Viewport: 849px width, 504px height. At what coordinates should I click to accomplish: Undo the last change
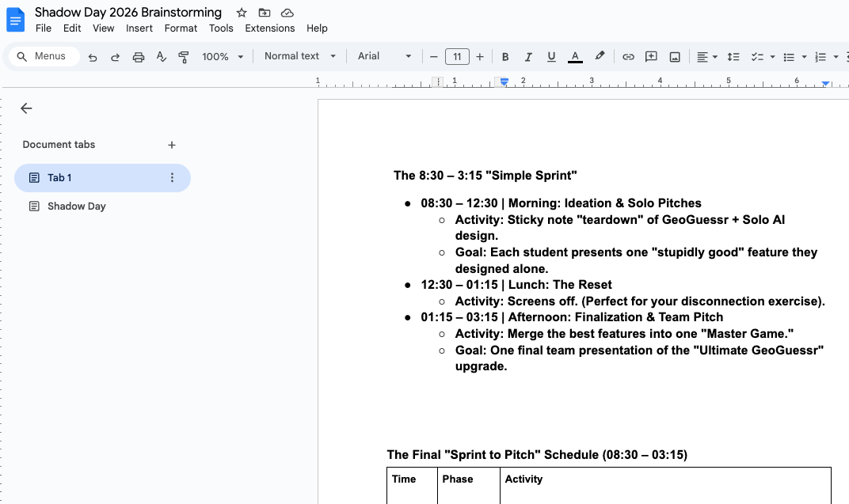click(x=93, y=56)
